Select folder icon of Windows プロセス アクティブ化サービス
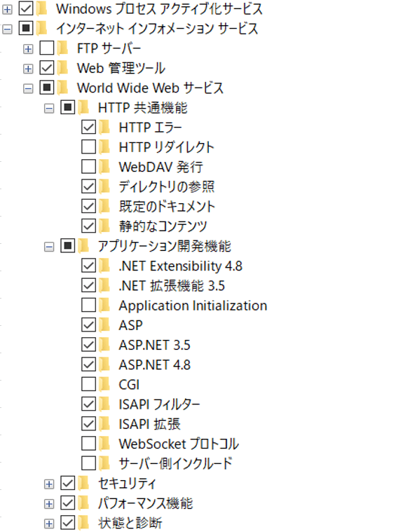This screenshot has width=396, height=532. 42,8
